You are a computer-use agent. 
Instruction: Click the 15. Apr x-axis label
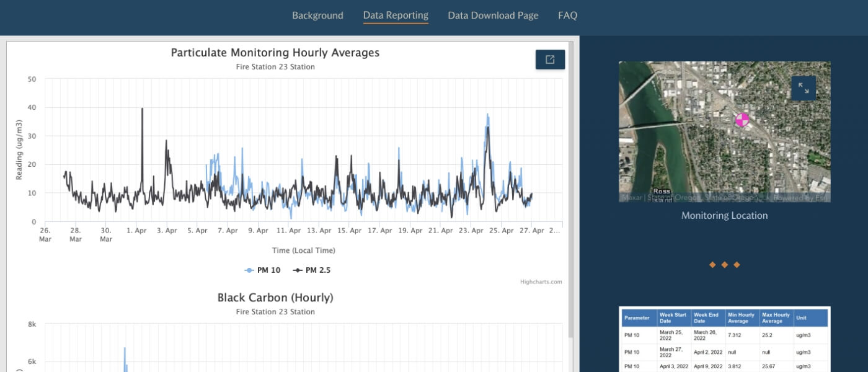pos(350,231)
